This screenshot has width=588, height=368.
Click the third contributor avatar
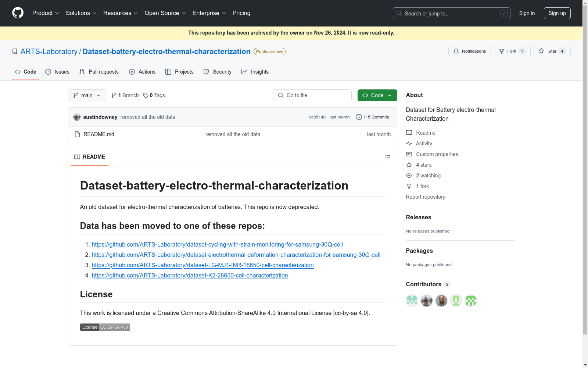point(441,301)
